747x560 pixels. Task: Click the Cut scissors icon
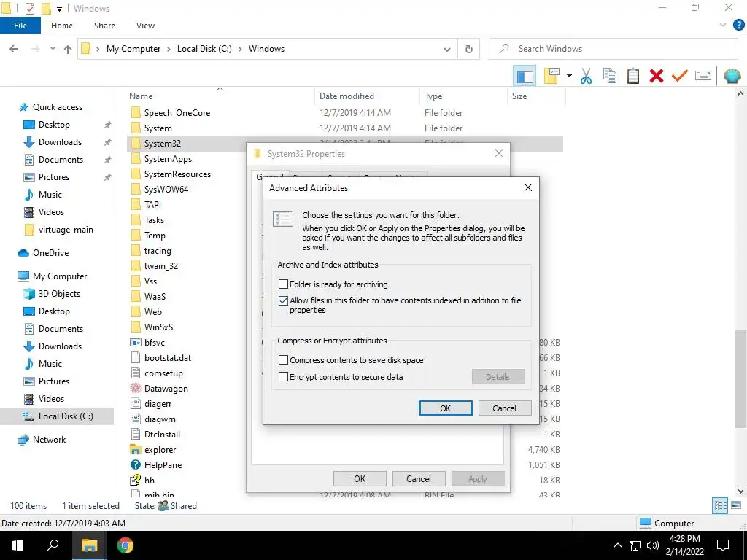[x=586, y=76]
